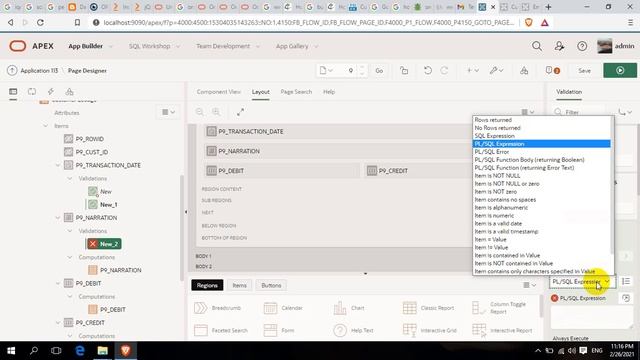Open the Utilities wrench menu
Viewport: 640px width, 360px height.
496,71
